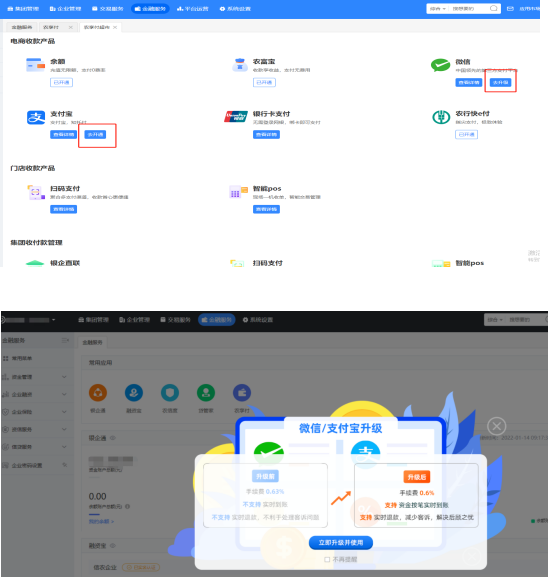
Task: Expand the 企业保险 sidebar section
Action: click(64, 412)
